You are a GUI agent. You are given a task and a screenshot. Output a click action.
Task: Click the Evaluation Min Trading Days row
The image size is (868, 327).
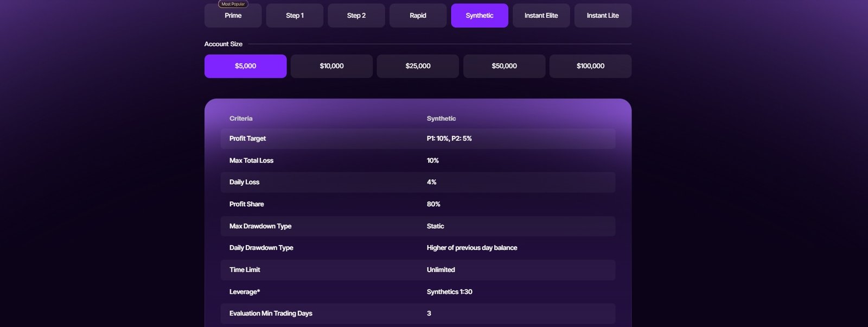pos(418,313)
